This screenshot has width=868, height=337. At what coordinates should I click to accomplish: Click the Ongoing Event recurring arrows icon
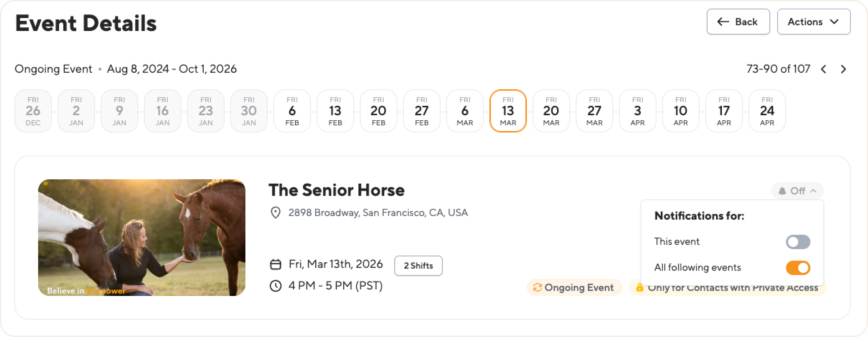[x=537, y=288]
